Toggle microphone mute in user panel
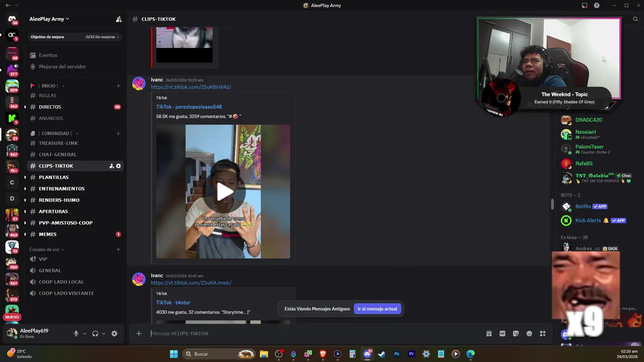 pyautogui.click(x=76, y=333)
